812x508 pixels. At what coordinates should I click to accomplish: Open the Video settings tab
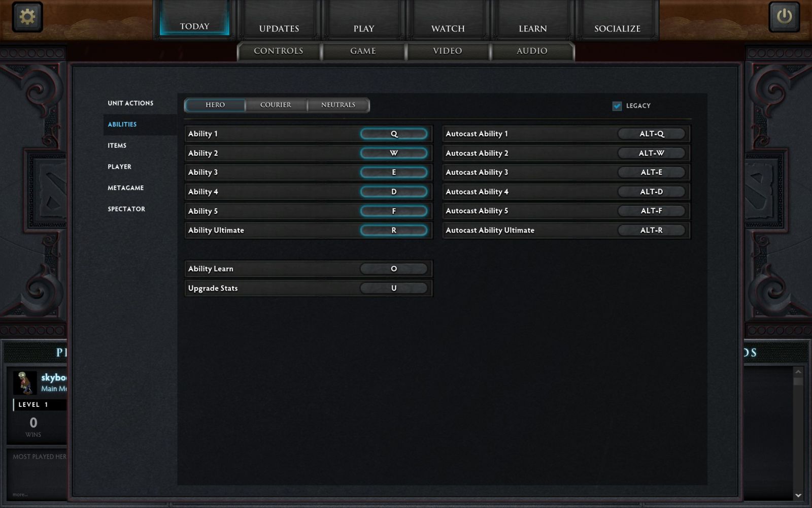point(448,51)
